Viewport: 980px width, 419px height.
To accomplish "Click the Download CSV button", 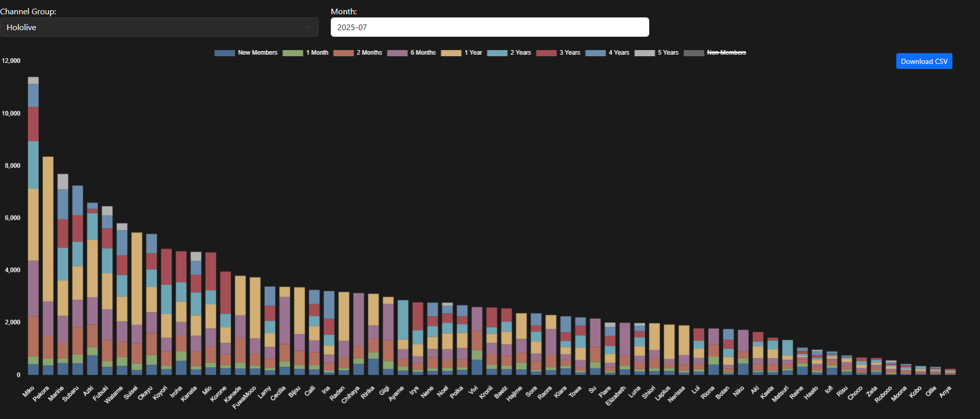I will pos(924,61).
